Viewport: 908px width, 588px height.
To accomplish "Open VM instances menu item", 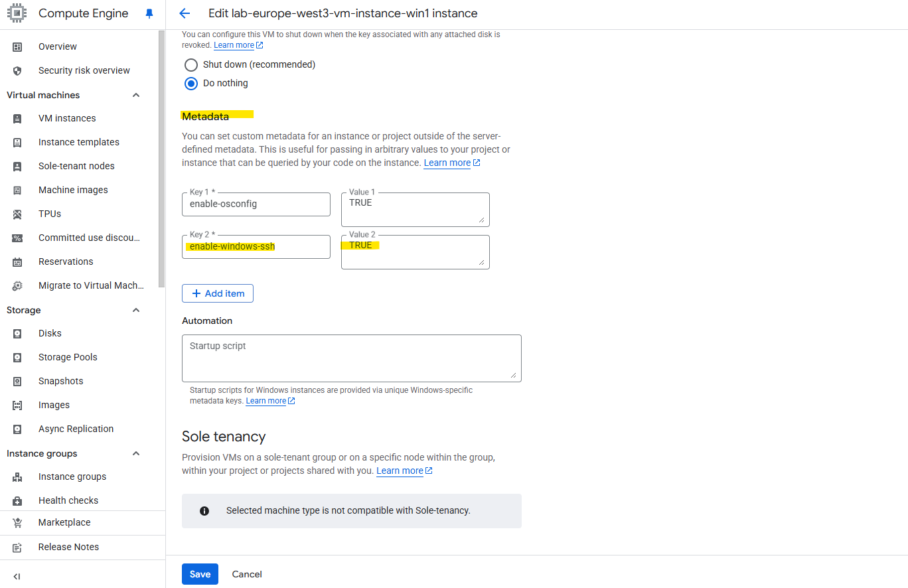I will point(67,118).
